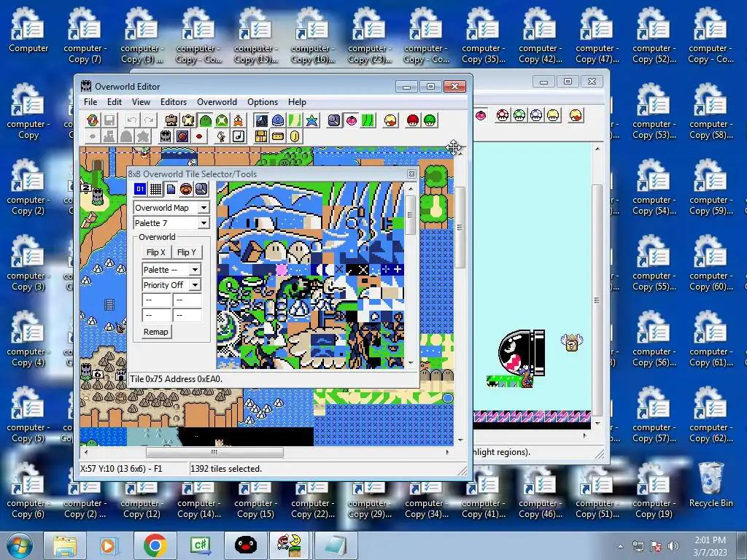
Task: Select the music note toolbar icon
Action: (239, 136)
